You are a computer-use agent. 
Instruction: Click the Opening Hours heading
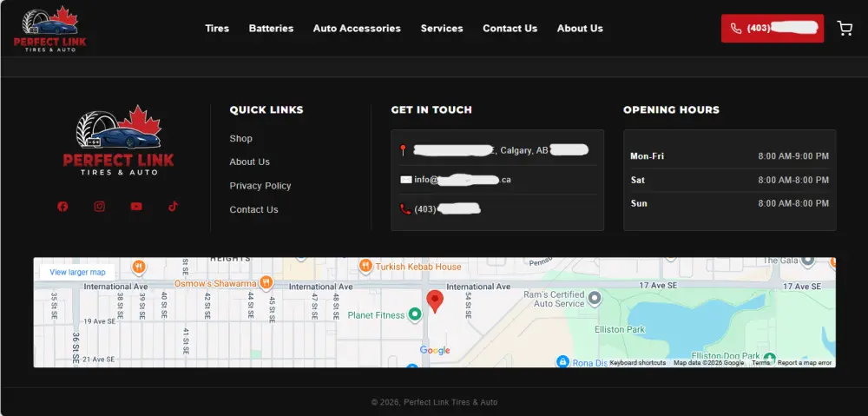pos(672,109)
